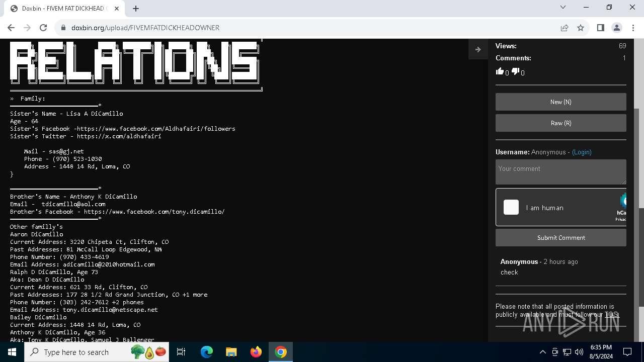The width and height of the screenshot is (644, 362).
Task: Check the I am human checkbox
Action: click(511, 207)
